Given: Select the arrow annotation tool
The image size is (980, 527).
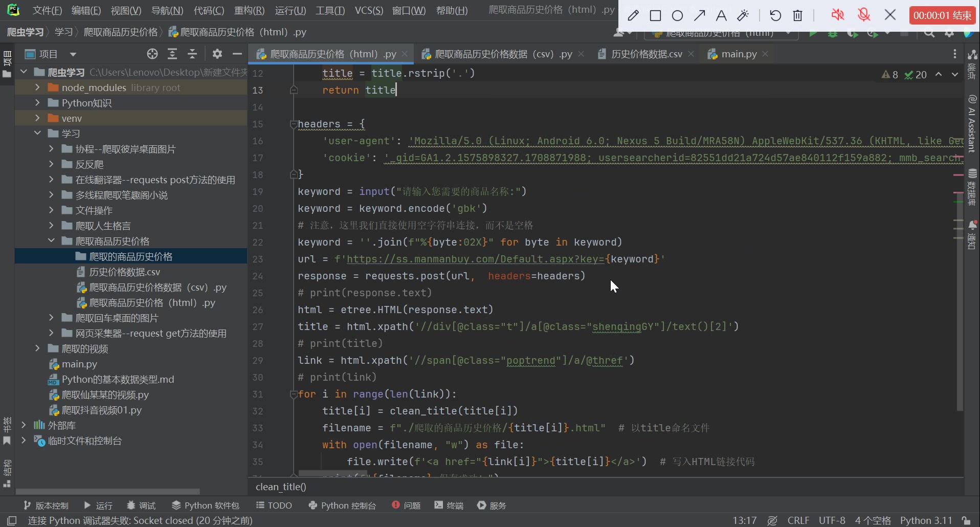Looking at the screenshot, I should [x=699, y=15].
